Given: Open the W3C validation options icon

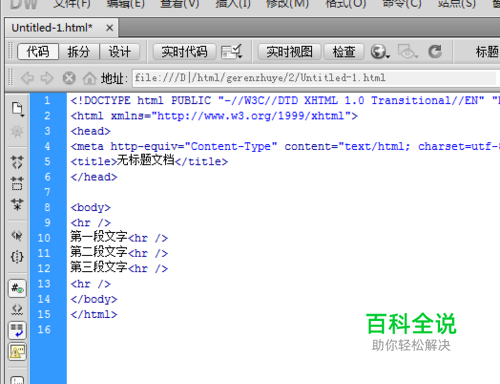Looking at the screenshot, I should (x=232, y=52).
